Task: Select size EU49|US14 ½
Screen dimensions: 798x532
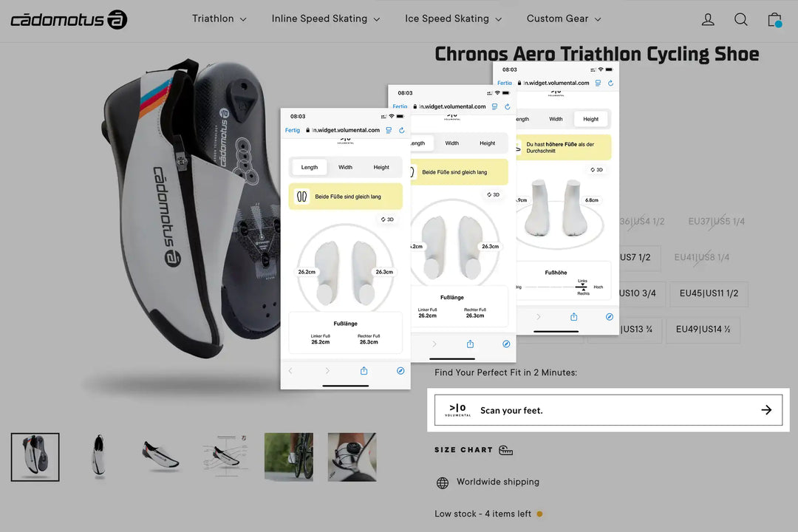Action: 703,330
